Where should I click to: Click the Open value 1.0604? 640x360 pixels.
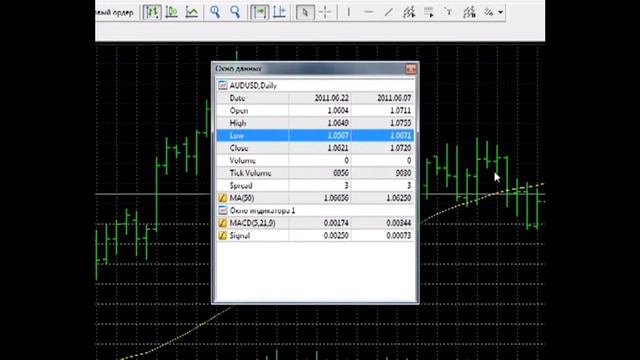pos(338,111)
